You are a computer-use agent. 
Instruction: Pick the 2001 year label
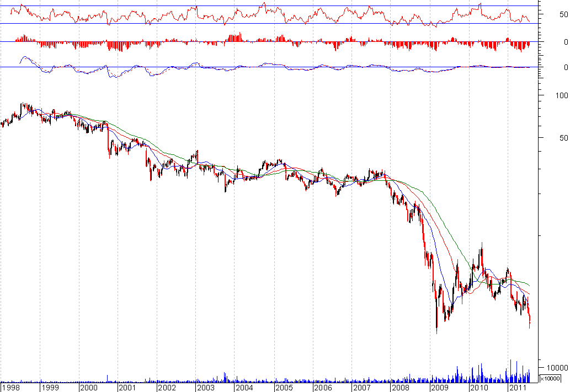pos(127,388)
